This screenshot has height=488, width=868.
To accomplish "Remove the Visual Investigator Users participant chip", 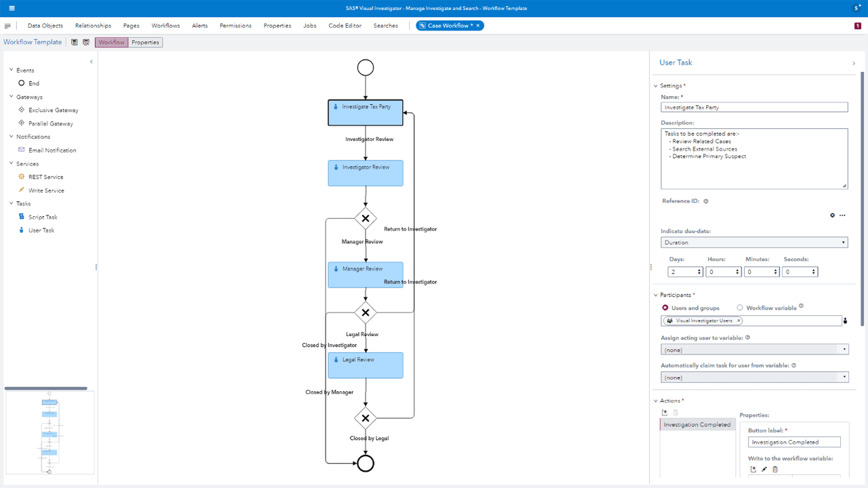I will pos(738,321).
